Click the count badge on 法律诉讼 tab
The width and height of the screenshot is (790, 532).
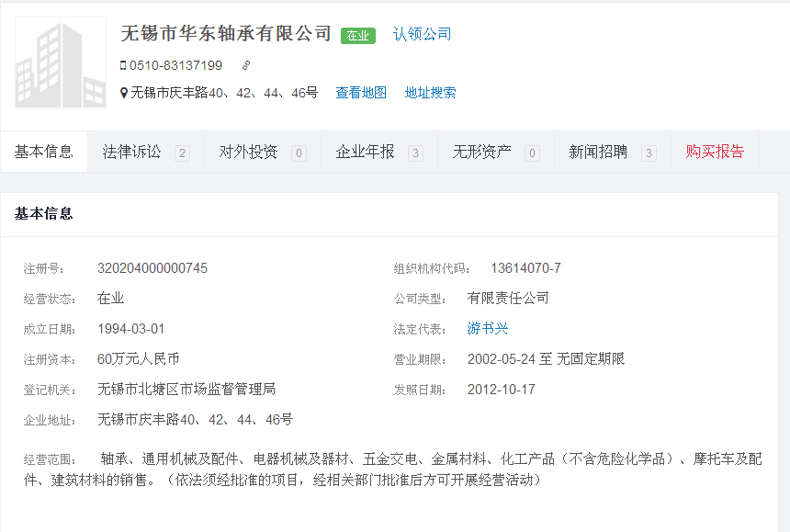182,153
